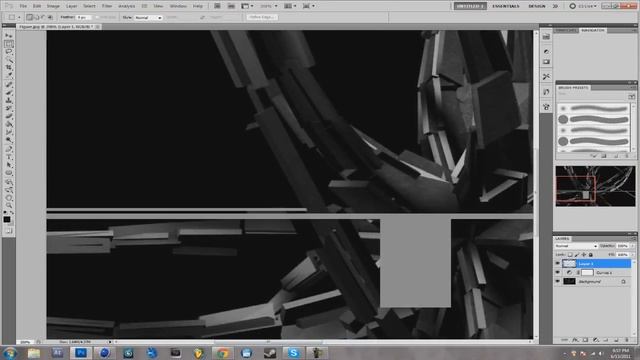The image size is (640, 360).
Task: Open the Layer menu
Action: point(71,6)
